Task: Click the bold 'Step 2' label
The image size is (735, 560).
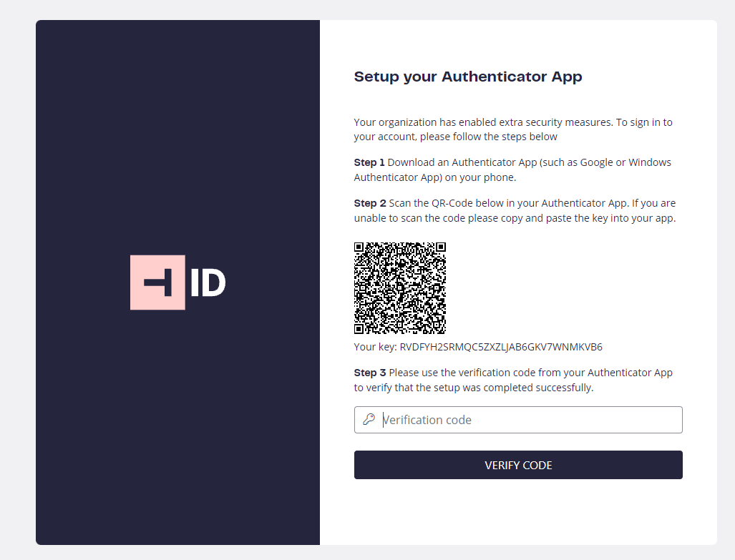Action: click(370, 203)
